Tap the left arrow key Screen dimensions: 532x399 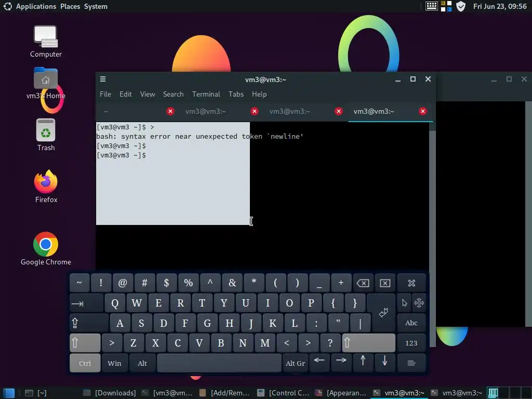tap(320, 363)
